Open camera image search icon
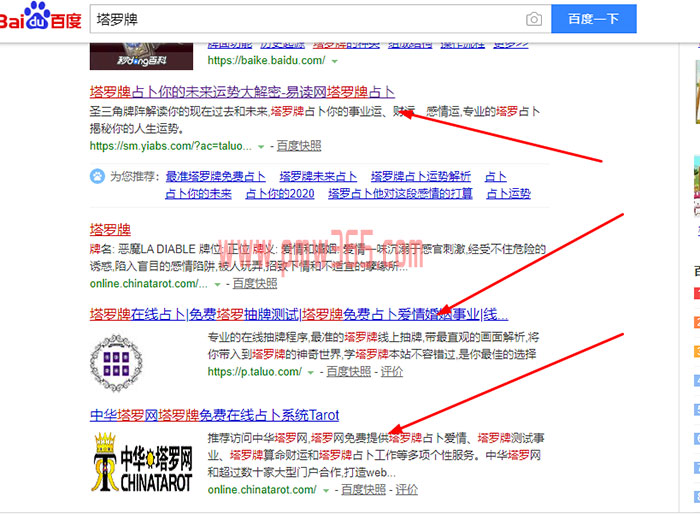700x514 pixels. tap(533, 19)
